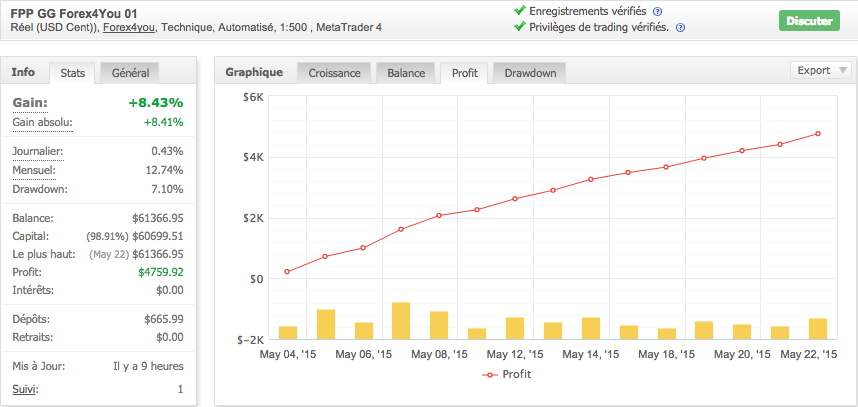Click green checkmark next to Enregistrements vérifiés
This screenshot has height=407, width=858.
point(519,11)
